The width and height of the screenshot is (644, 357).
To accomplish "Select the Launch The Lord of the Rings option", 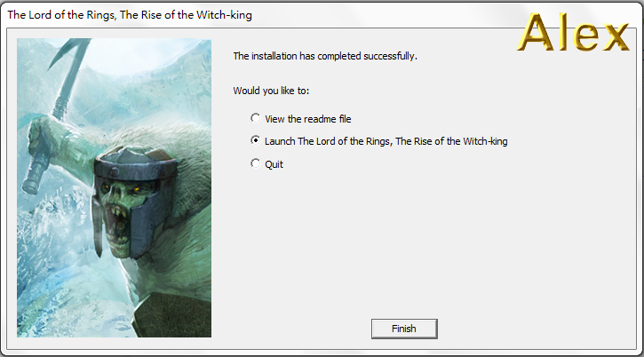I will [x=256, y=140].
